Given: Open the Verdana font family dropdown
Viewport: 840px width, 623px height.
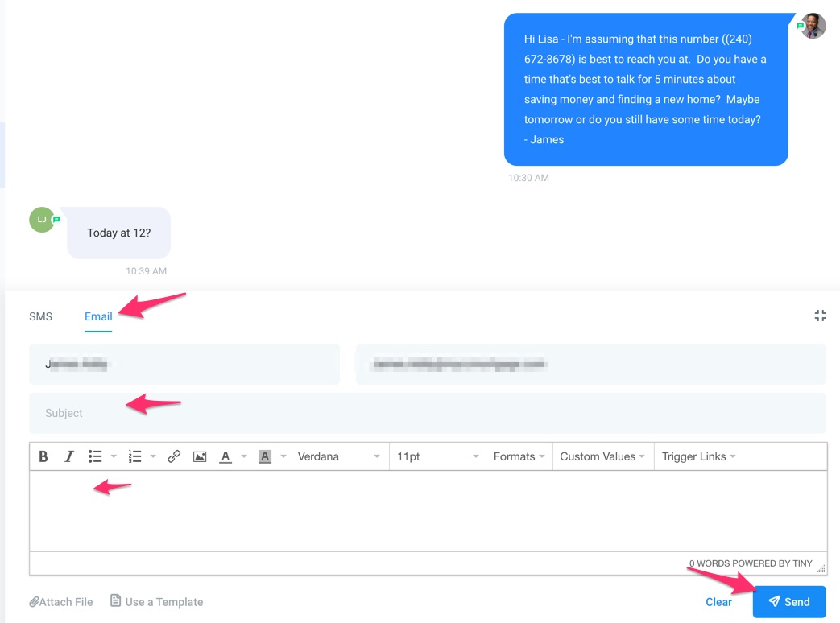Looking at the screenshot, I should click(338, 456).
